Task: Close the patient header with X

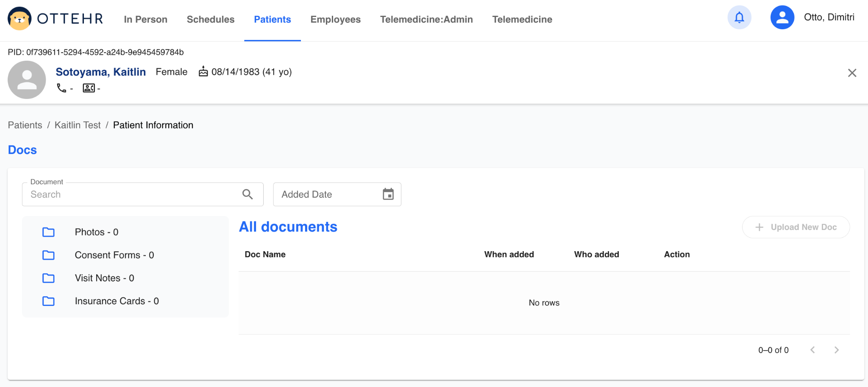Action: pos(852,73)
